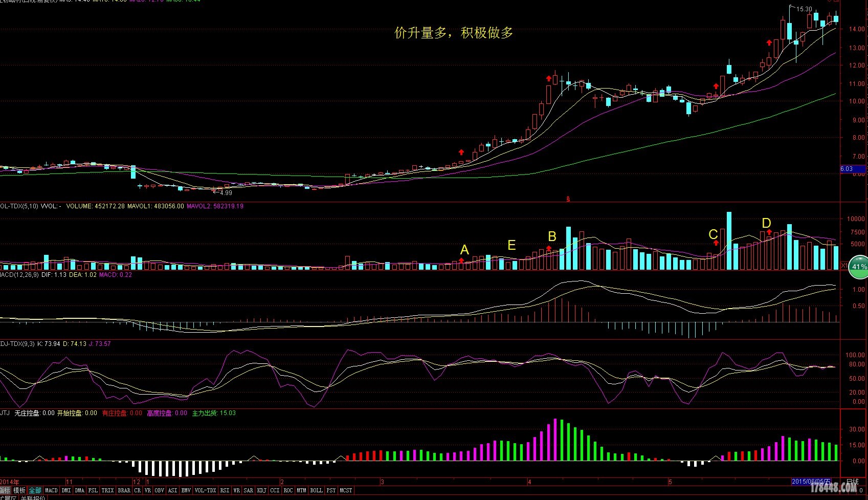Open the BOLL indicator tab
This screenshot has width=868, height=500.
point(317,490)
